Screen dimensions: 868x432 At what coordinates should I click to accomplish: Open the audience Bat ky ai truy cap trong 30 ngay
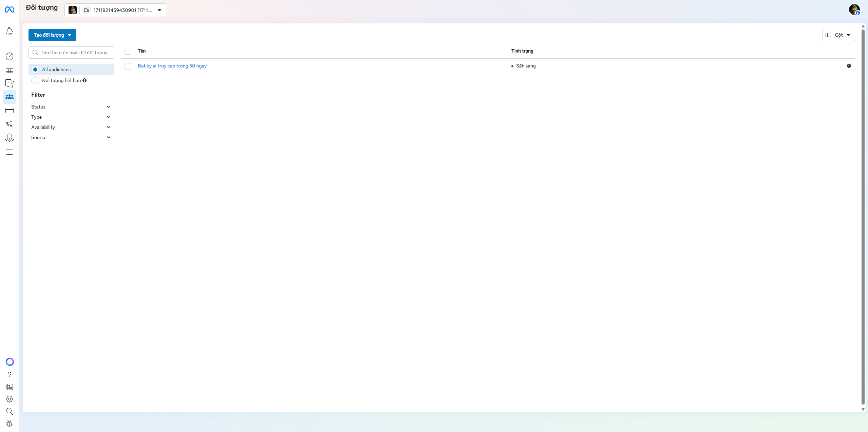point(172,65)
